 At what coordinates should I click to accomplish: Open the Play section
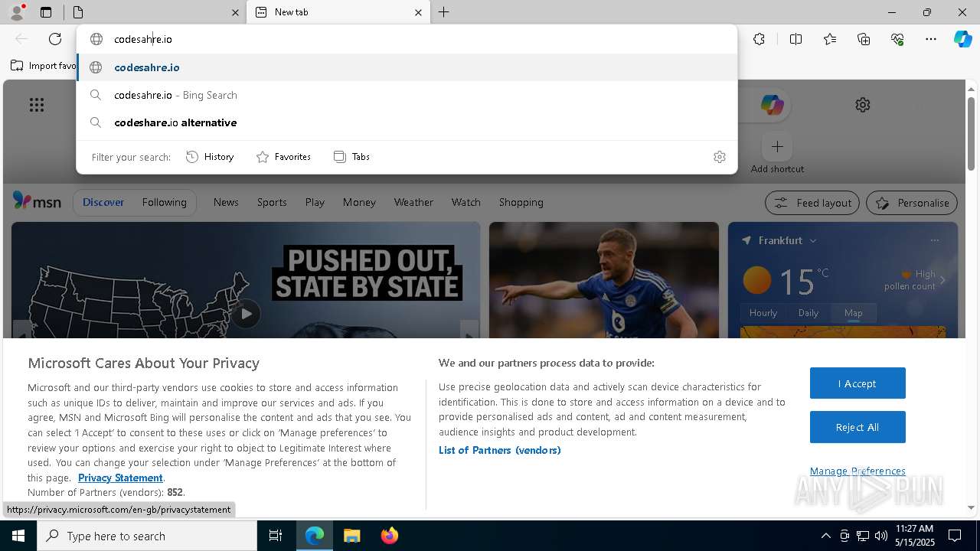click(315, 202)
